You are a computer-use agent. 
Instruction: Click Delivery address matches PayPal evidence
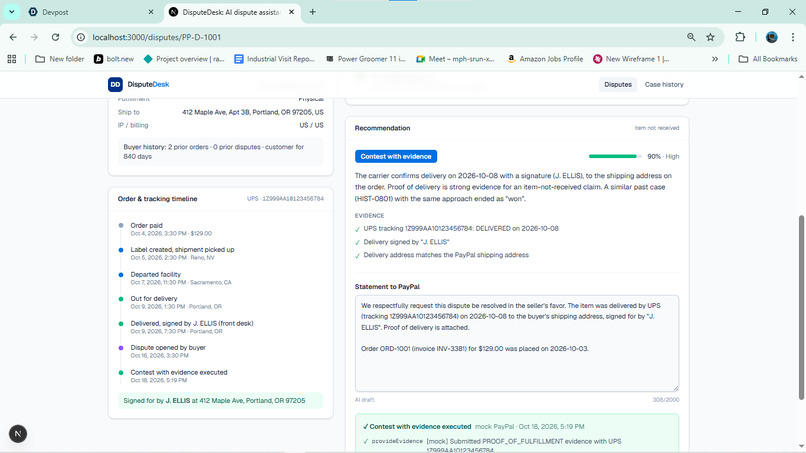446,255
